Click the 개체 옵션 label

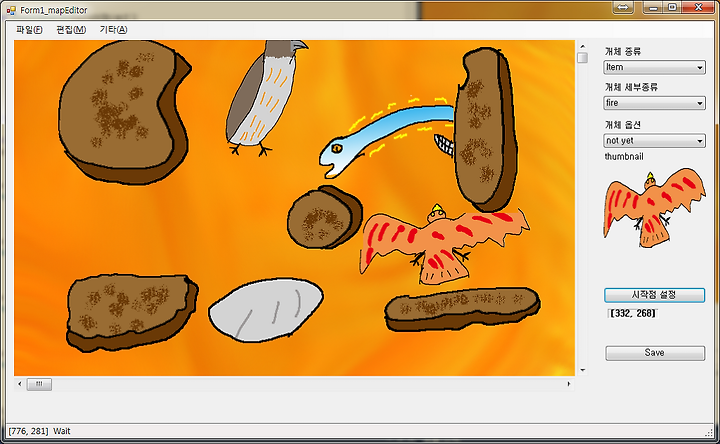point(623,124)
